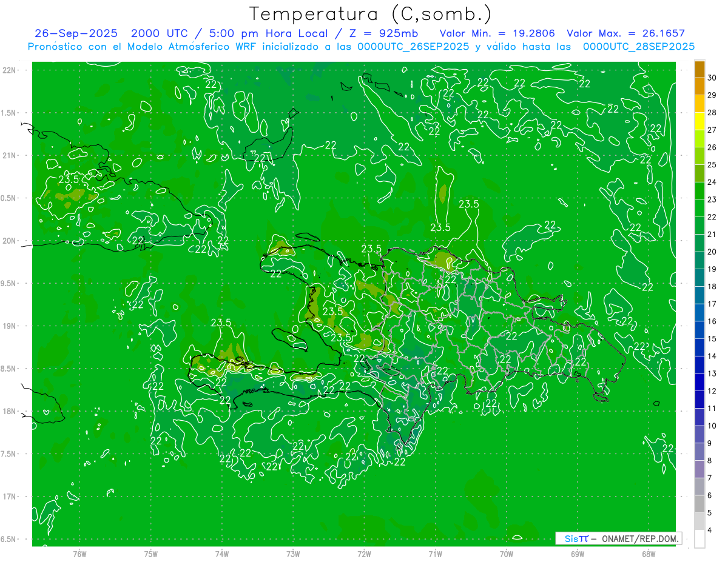This screenshot has width=728, height=562.
Task: Click the color scale value "27"
Action: pyautogui.click(x=712, y=130)
